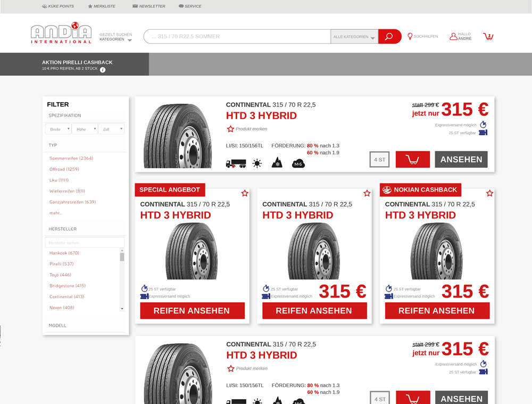
Task: Click the Küke Points icon in top bar
Action: click(45, 6)
